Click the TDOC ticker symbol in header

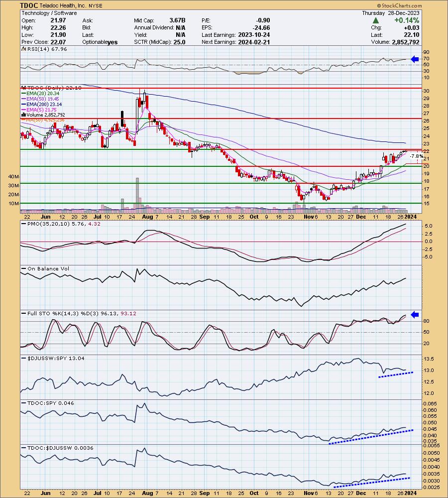pyautogui.click(x=29, y=5)
